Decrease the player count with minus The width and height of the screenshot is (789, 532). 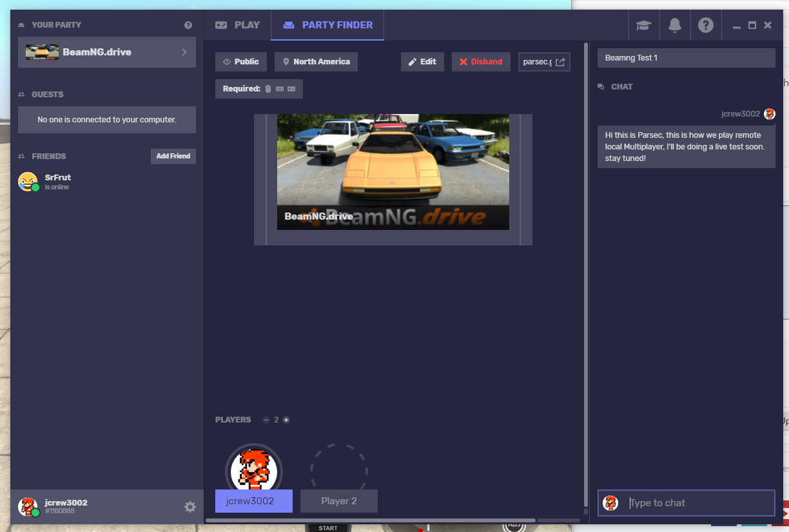266,420
